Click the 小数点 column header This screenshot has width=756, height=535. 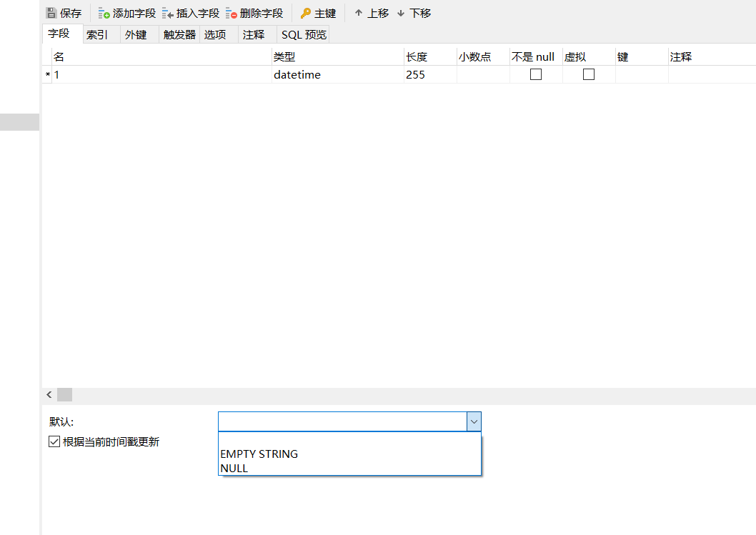483,57
